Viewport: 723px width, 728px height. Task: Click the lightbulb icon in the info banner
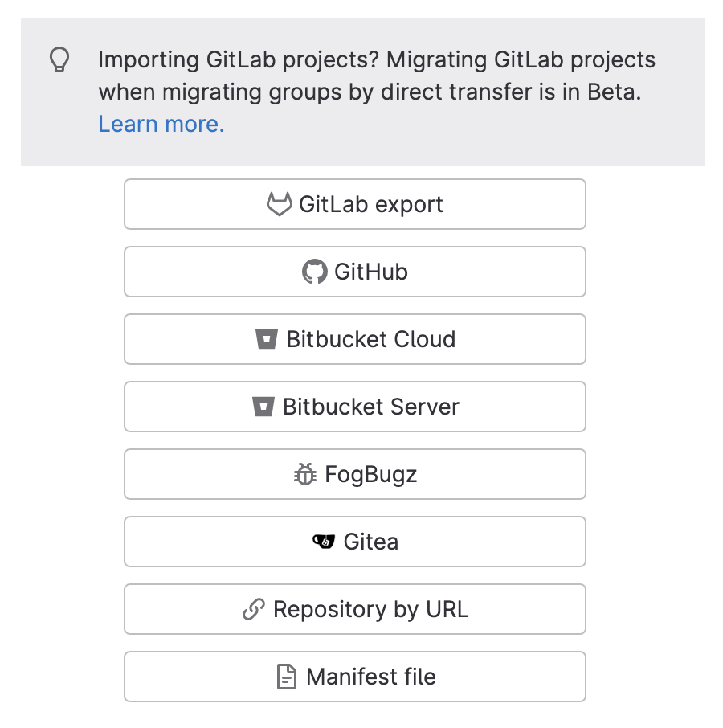(59, 59)
